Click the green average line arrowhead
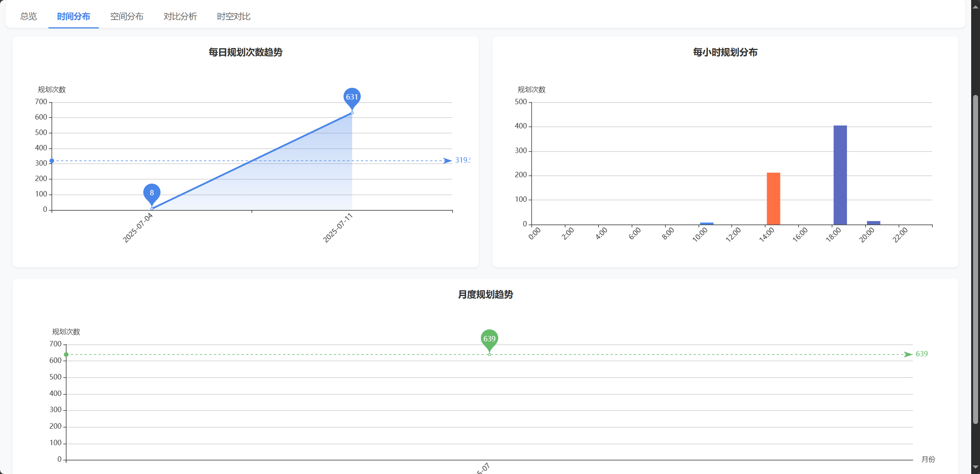The height and width of the screenshot is (474, 980). [908, 354]
